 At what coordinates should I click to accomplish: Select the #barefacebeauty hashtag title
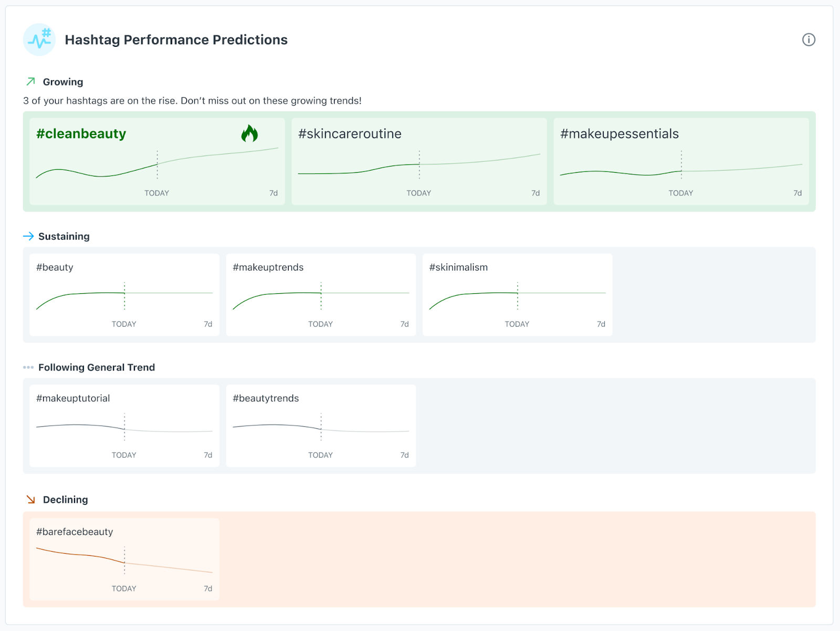point(75,532)
